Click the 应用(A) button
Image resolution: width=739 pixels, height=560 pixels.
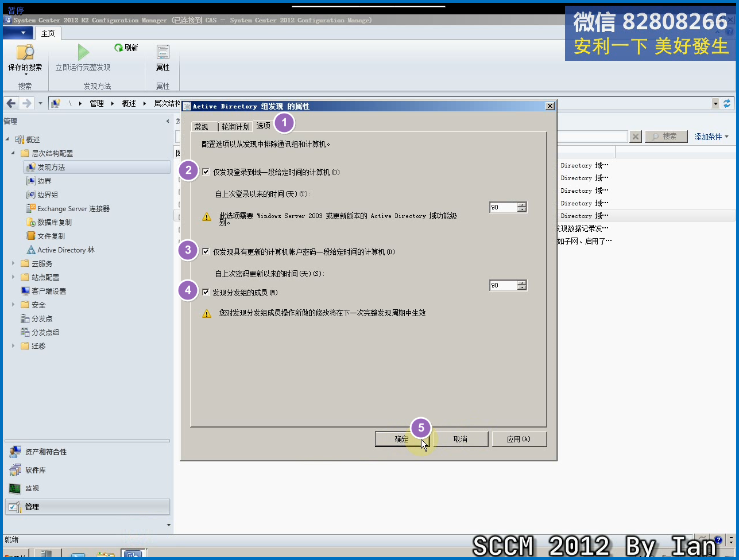[x=519, y=439]
